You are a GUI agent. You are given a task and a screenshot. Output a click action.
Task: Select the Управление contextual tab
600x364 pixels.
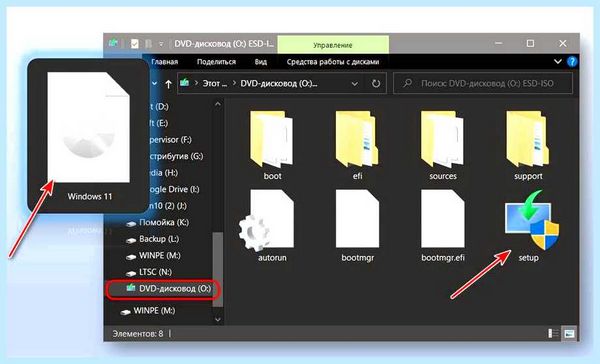[x=333, y=45]
